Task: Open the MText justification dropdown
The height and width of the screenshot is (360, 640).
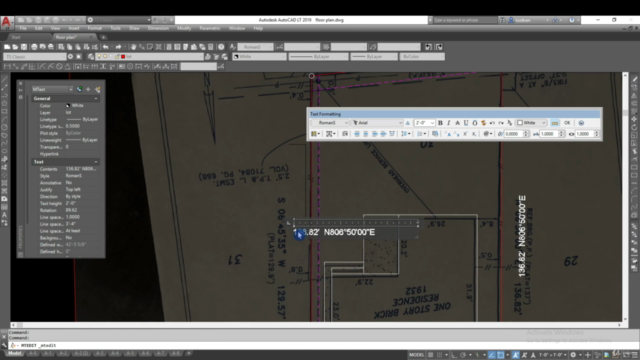Action: point(331,134)
